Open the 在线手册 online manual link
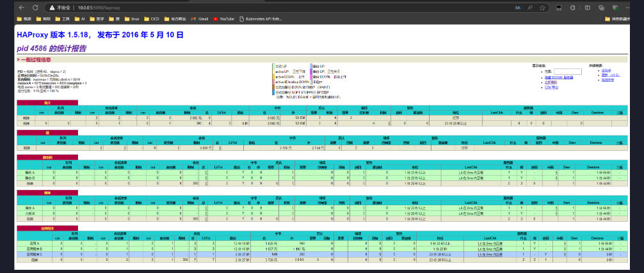This screenshot has height=273, width=644. [608, 79]
